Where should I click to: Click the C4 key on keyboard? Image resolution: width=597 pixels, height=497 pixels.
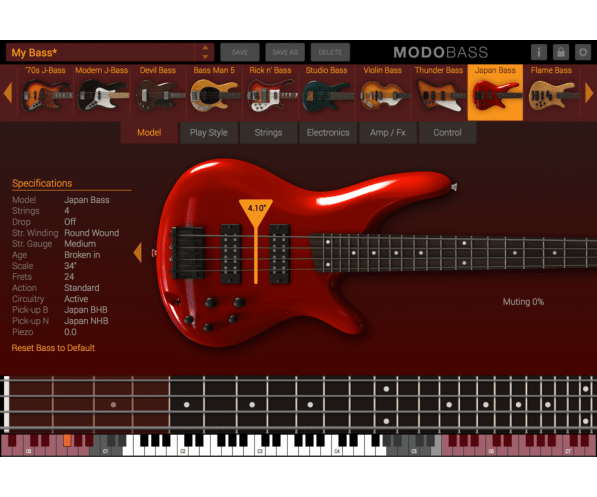[x=337, y=451]
